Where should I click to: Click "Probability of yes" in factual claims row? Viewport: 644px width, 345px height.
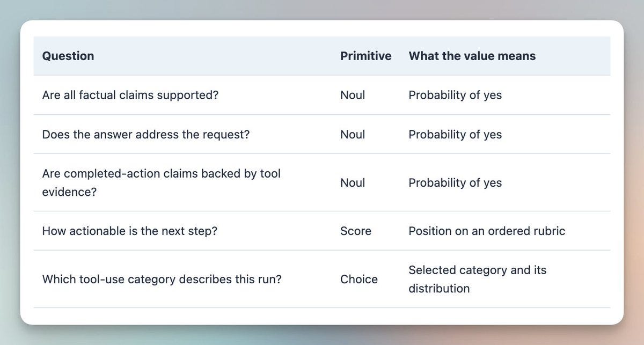[x=455, y=95]
